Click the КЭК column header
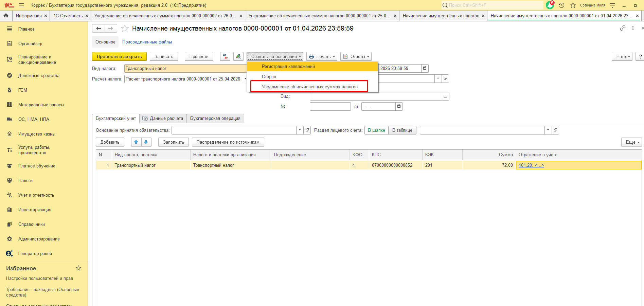Image resolution: width=644 pixels, height=306 pixels. [442, 155]
